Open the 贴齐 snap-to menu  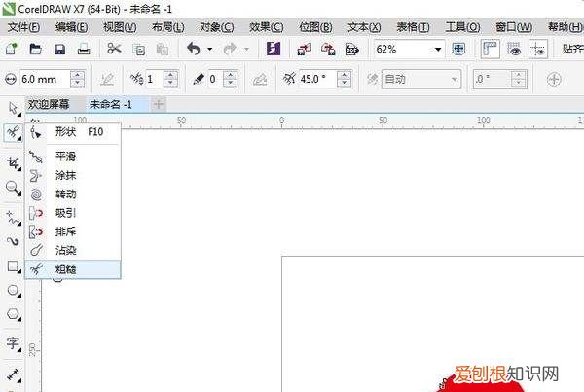[x=573, y=49]
